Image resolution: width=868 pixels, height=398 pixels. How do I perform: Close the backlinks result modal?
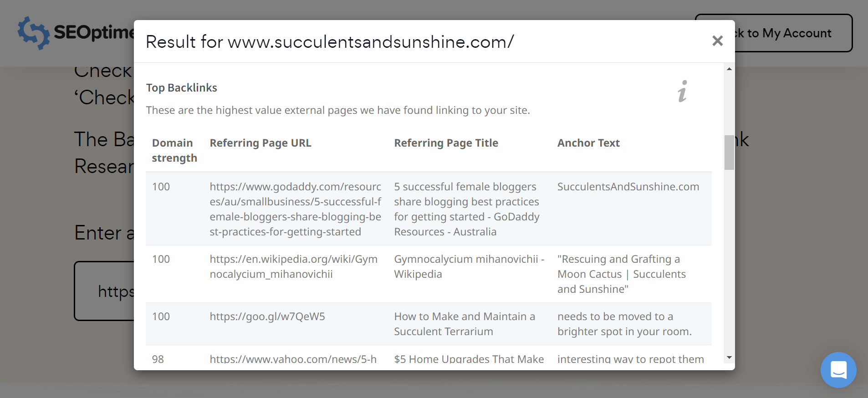tap(718, 41)
